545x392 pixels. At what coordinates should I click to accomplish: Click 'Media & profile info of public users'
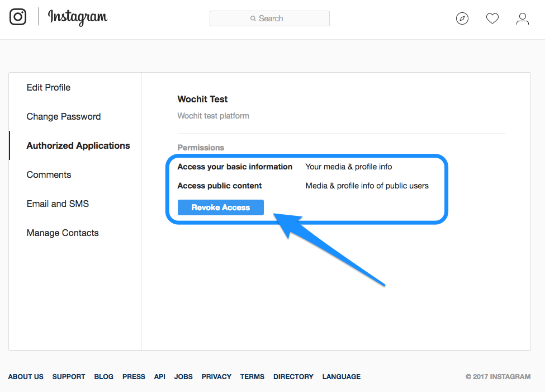tap(367, 186)
